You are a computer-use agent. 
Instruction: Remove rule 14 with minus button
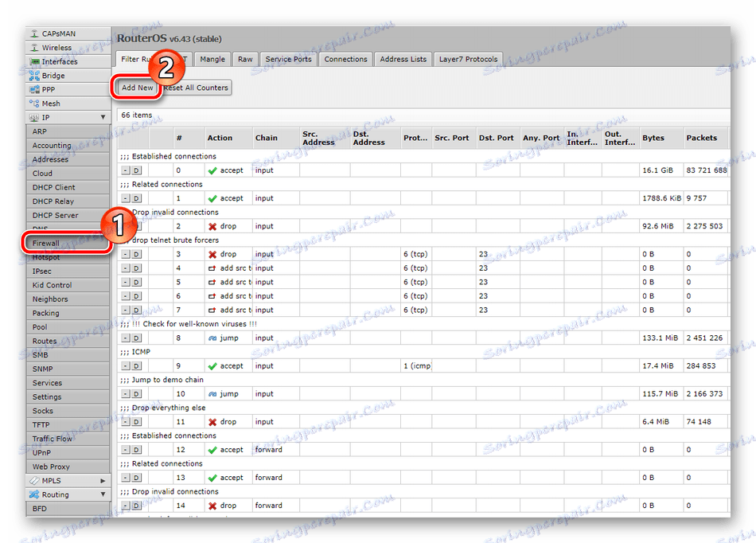coord(126,506)
